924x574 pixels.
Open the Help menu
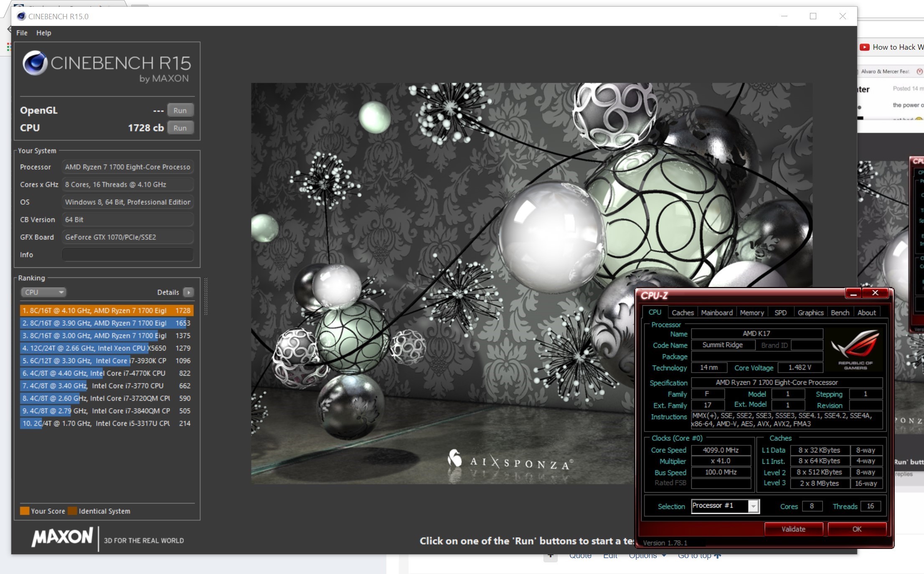tap(43, 33)
